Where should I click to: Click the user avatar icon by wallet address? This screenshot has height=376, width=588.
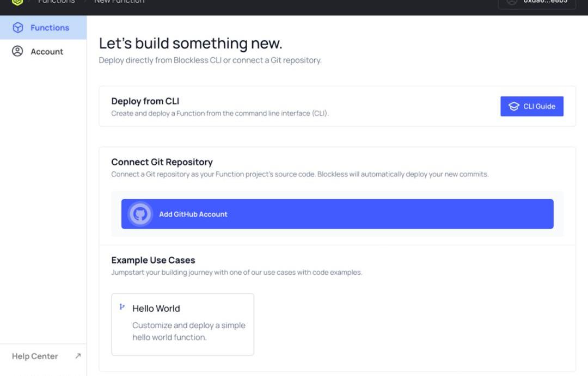(x=512, y=2)
